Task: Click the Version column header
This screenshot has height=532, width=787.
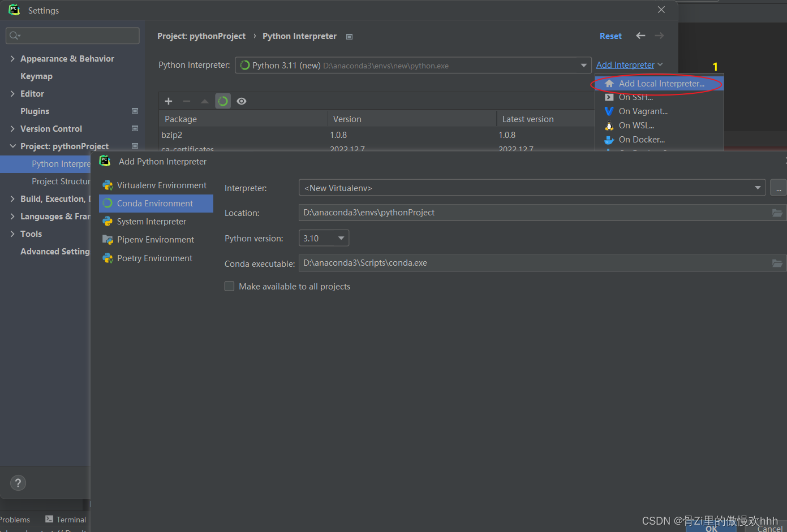Action: 412,119
